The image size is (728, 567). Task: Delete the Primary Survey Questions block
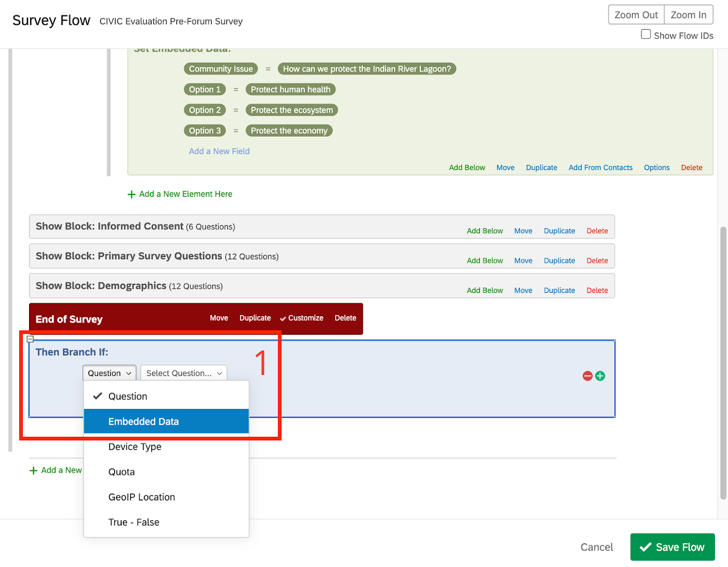(x=597, y=260)
